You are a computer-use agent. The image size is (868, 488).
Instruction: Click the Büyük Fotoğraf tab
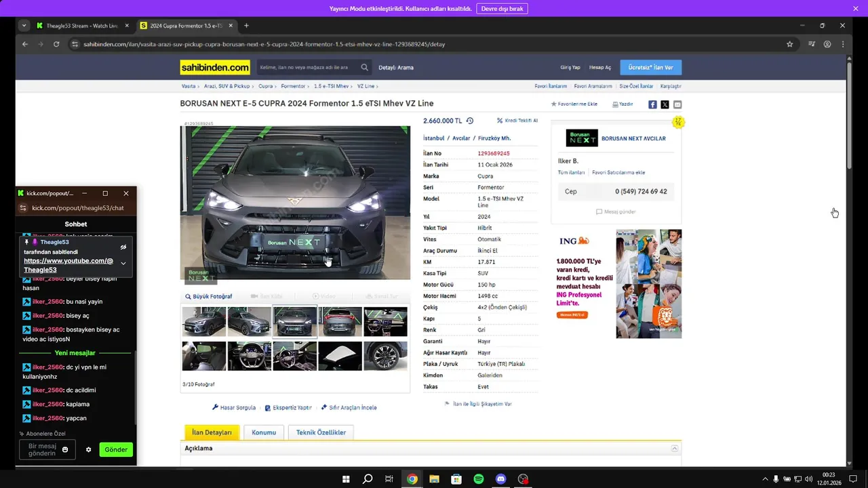point(209,296)
